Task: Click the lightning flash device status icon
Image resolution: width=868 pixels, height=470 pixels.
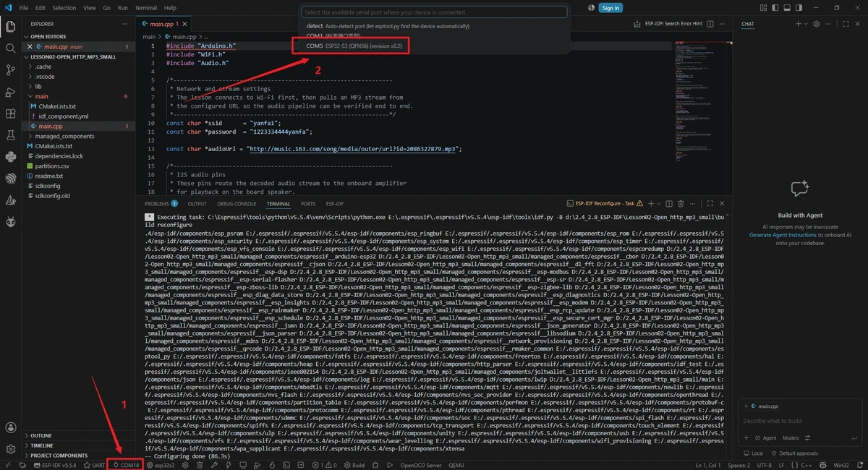Action: (229, 465)
